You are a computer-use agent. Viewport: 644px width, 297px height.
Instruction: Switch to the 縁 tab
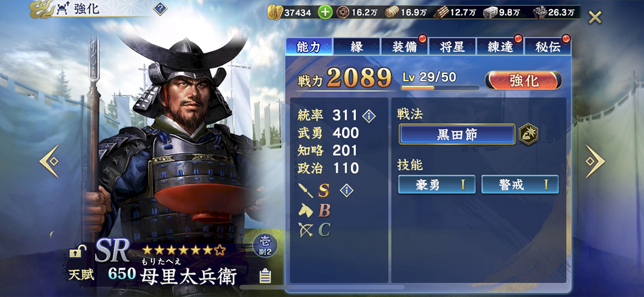(x=356, y=47)
